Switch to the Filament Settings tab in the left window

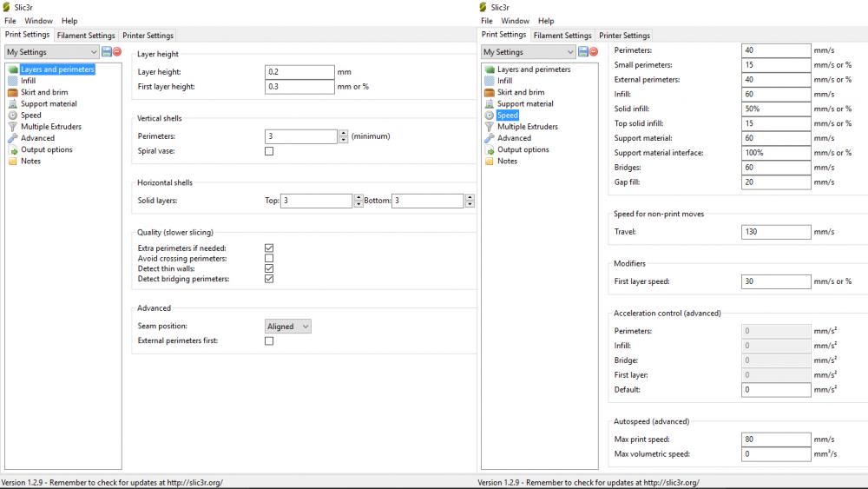(x=86, y=36)
